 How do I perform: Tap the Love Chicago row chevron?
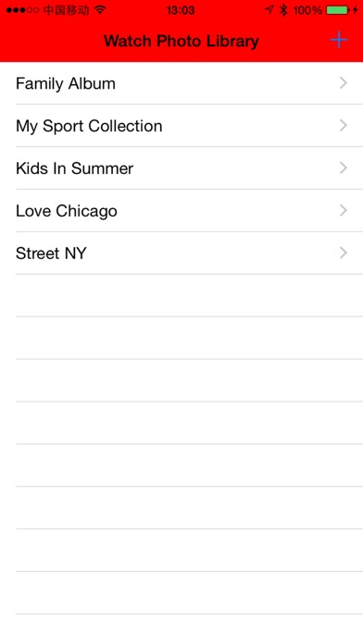(x=344, y=210)
